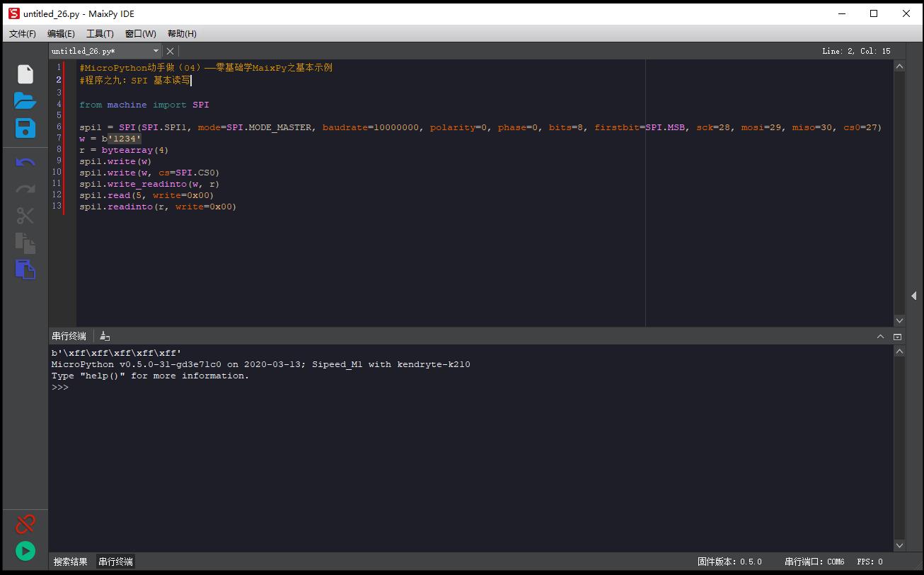Open a file using the folder icon
Image resolution: width=924 pixels, height=575 pixels.
[25, 100]
